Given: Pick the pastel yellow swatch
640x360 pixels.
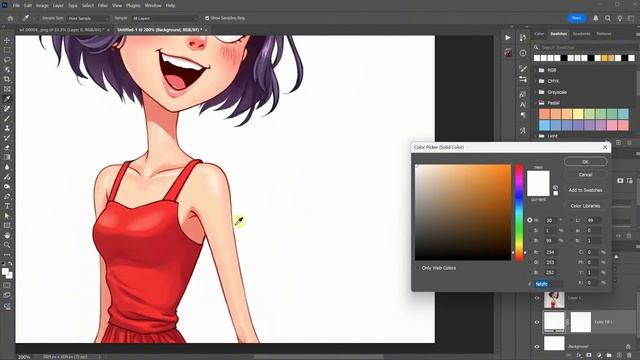Looking at the screenshot, I should point(578,114).
